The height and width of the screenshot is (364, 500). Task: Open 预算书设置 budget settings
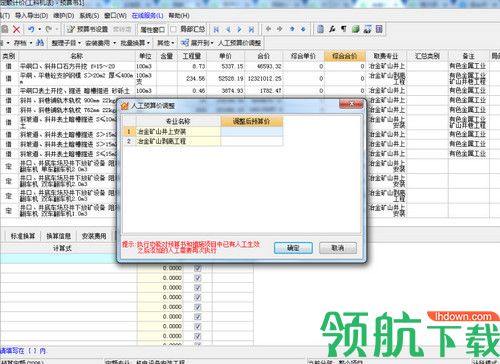click(x=88, y=29)
